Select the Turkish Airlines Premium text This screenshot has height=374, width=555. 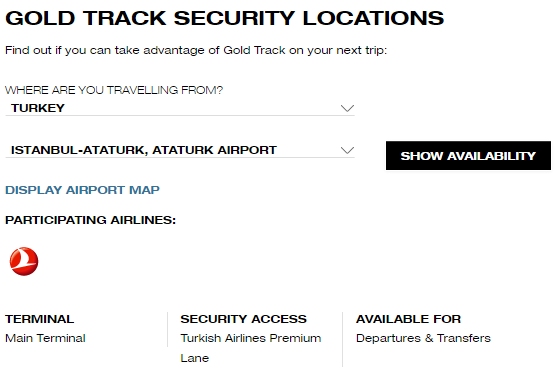[251, 338]
